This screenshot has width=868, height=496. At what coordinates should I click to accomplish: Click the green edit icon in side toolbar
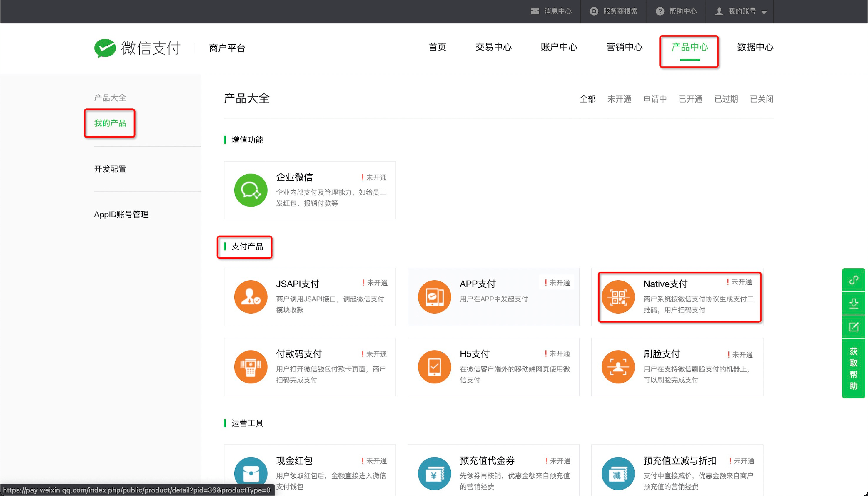(x=853, y=327)
